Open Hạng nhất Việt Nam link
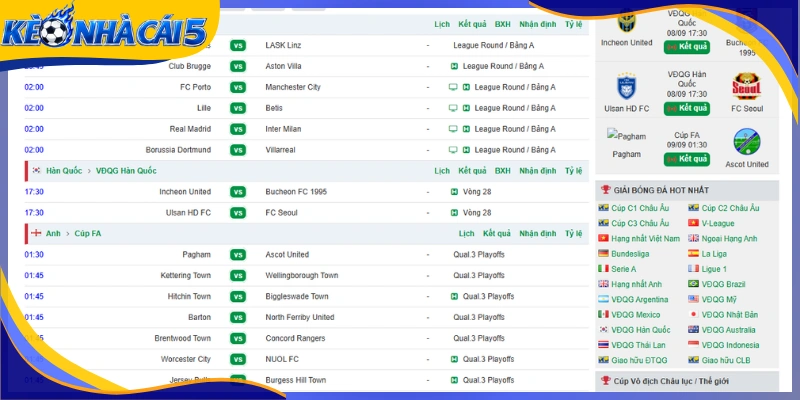 [645, 238]
